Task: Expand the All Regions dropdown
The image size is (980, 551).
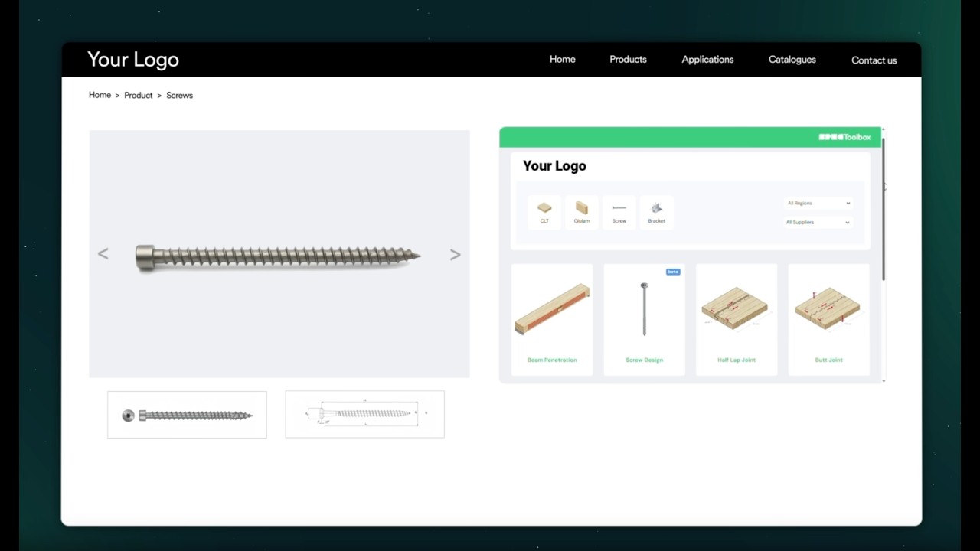Action: coord(818,204)
